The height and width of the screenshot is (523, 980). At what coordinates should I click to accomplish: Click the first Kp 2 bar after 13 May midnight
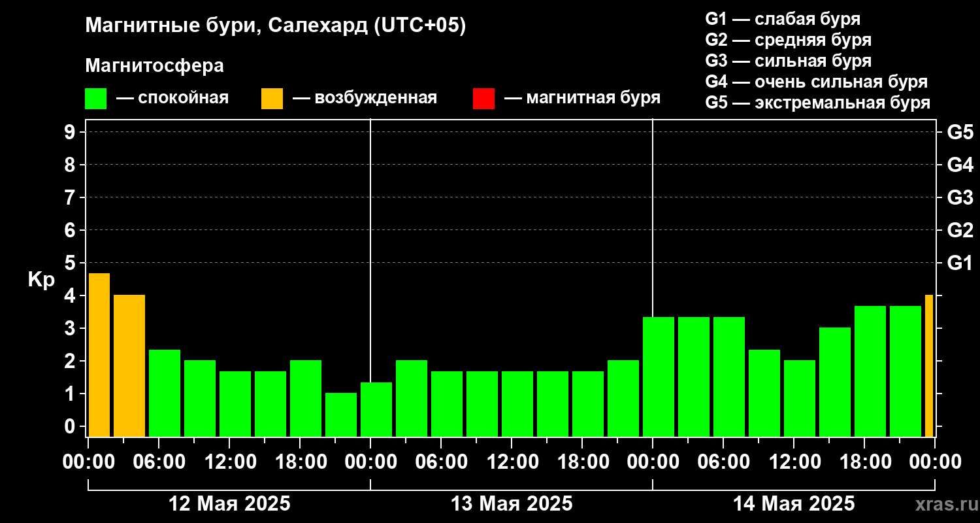pos(412,398)
